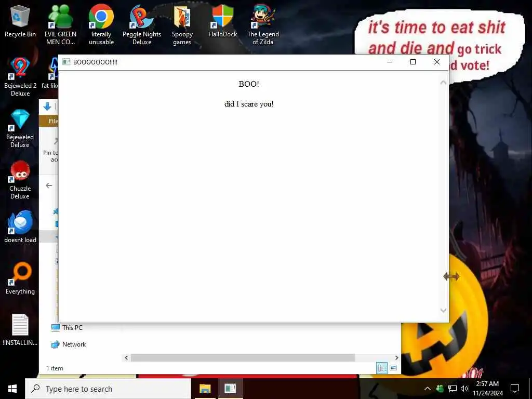Open The Legend of Zilda shortcut

tap(263, 25)
